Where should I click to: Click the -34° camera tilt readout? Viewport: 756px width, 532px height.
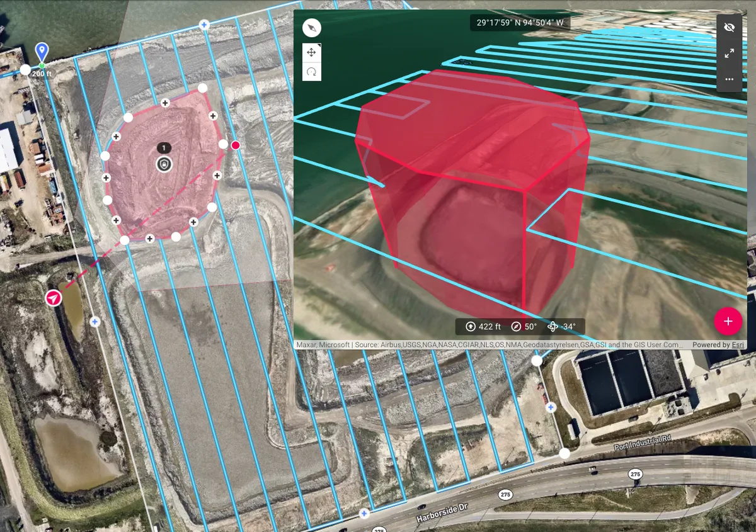[x=562, y=327]
